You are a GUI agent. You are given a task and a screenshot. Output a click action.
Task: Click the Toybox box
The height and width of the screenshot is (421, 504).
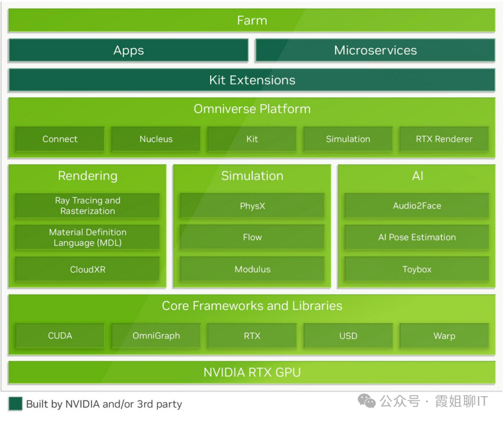pyautogui.click(x=417, y=269)
